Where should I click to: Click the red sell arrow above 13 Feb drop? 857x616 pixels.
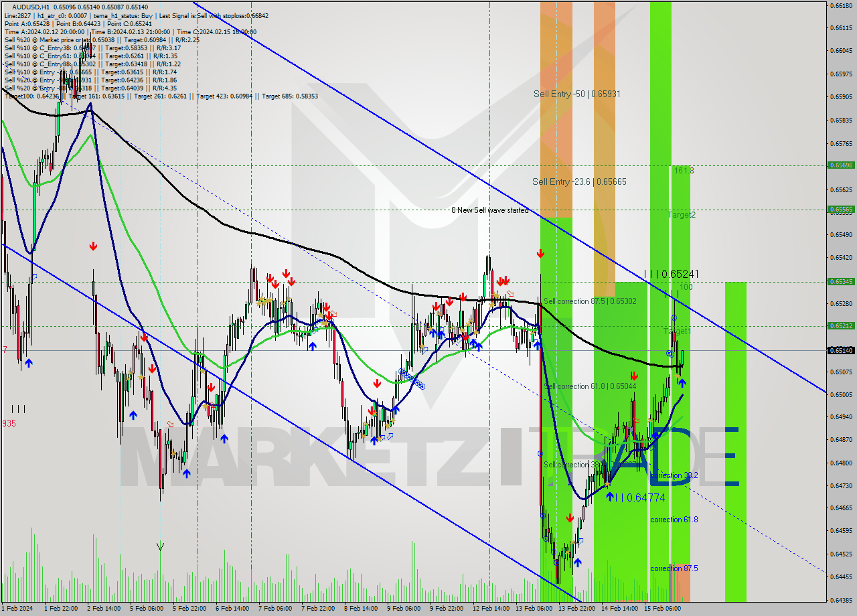tap(540, 253)
